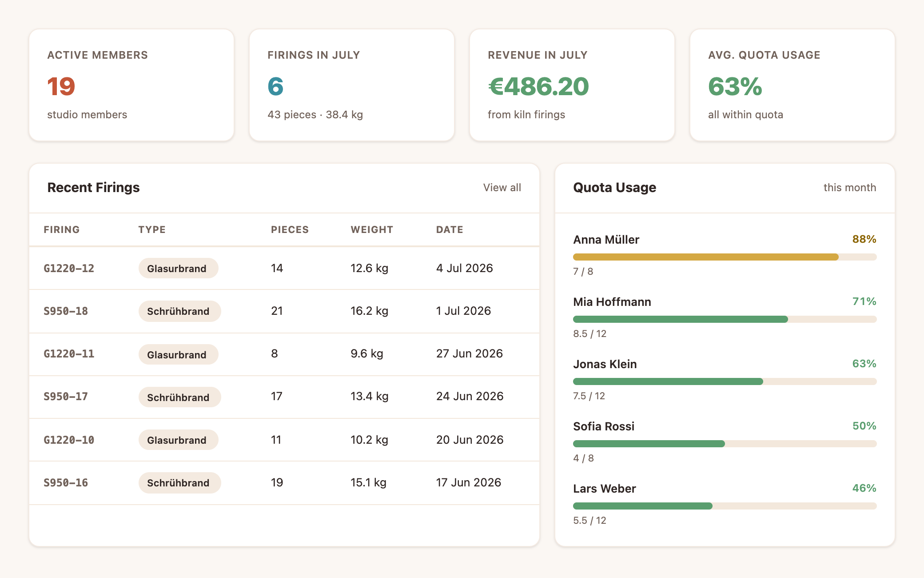Select member name Mia Hoffmann
This screenshot has height=578, width=924.
(612, 302)
